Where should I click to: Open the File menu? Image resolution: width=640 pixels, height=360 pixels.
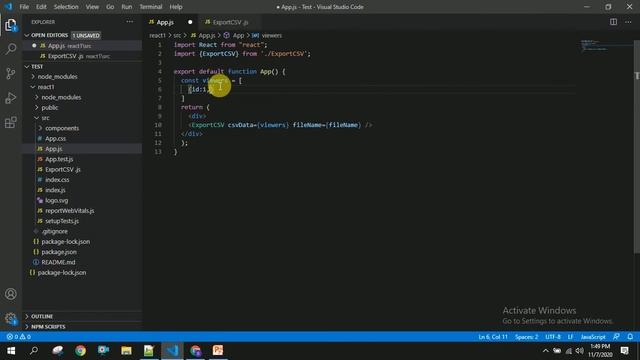tap(24, 7)
